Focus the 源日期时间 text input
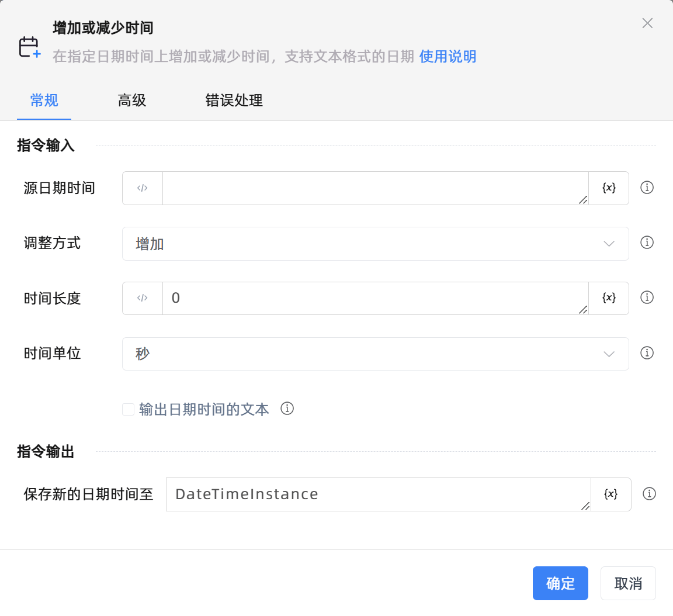This screenshot has width=673, height=616. coord(374,188)
